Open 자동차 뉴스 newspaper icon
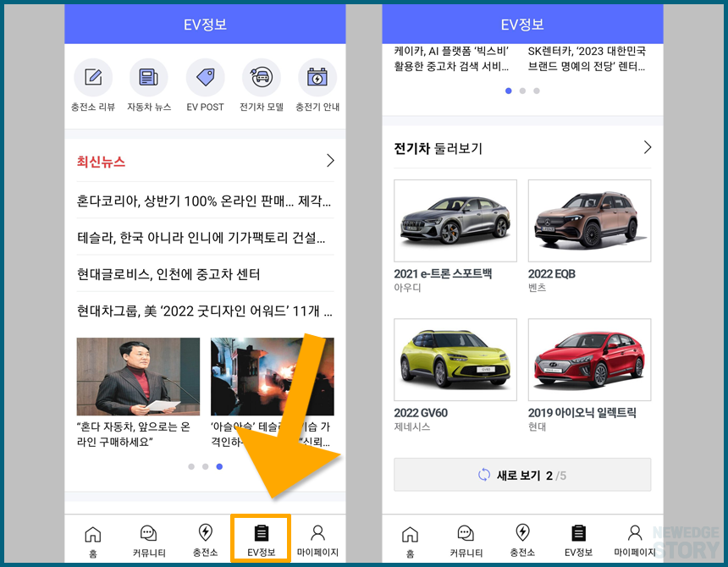The width and height of the screenshot is (728, 567). click(x=149, y=78)
